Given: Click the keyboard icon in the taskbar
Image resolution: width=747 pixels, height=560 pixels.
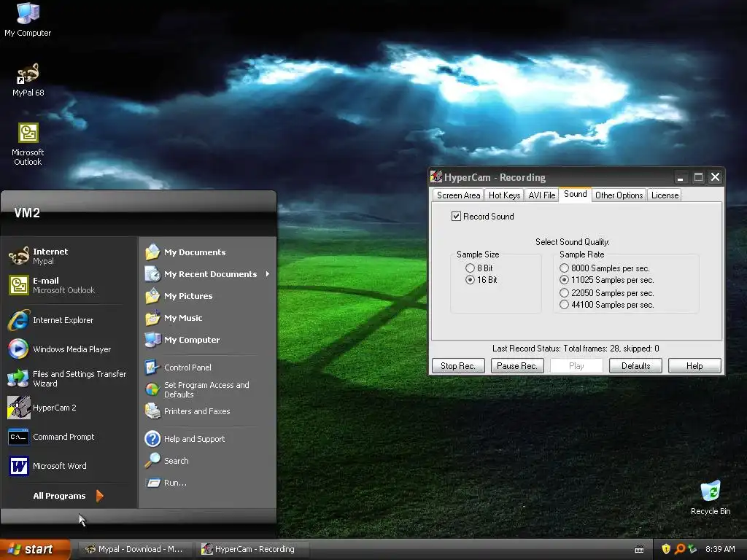Looking at the screenshot, I should coord(639,550).
